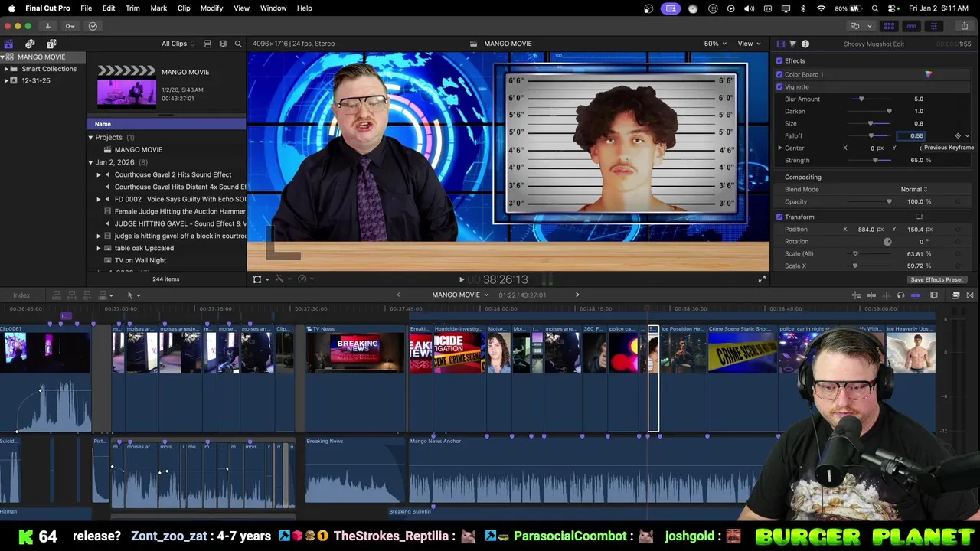This screenshot has height=551, width=980.
Task: Go back in timeline history arrow
Action: (x=397, y=295)
